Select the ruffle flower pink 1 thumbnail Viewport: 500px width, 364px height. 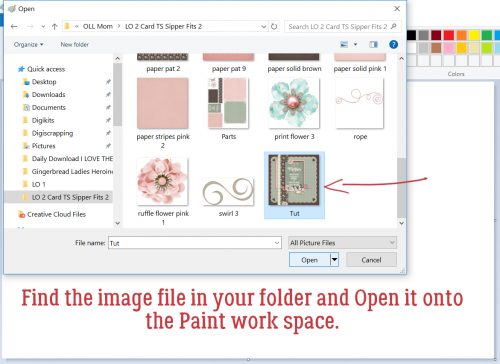tap(163, 181)
